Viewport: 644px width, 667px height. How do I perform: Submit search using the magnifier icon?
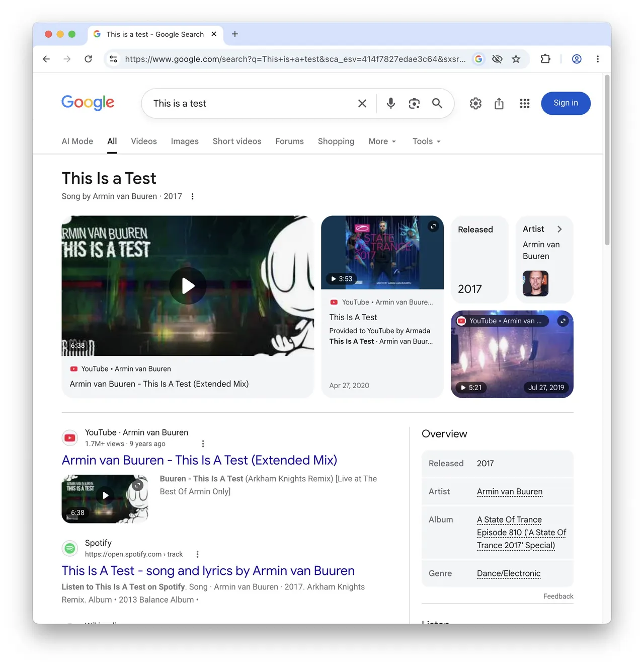tap(437, 103)
